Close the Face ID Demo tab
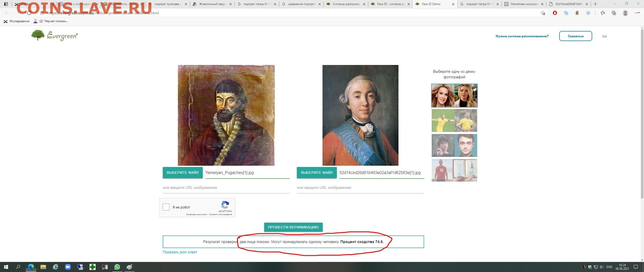Screen dimensions: 644x272 click(x=453, y=4)
